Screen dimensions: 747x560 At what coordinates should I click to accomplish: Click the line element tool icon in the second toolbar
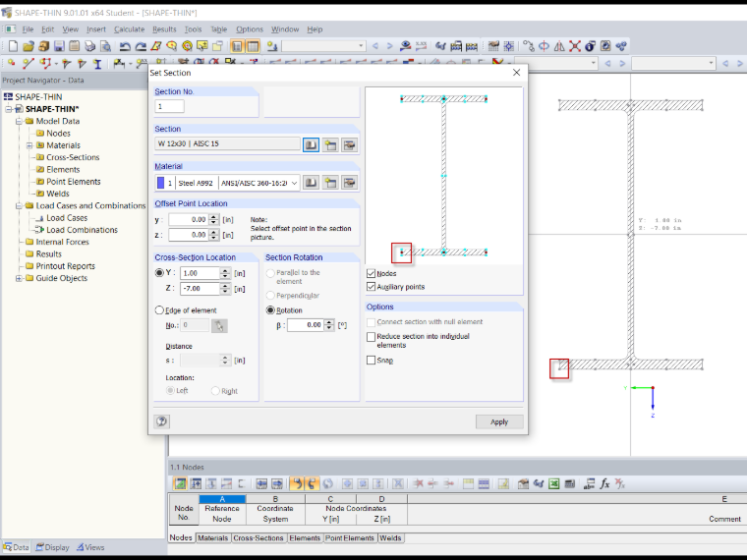[x=29, y=64]
